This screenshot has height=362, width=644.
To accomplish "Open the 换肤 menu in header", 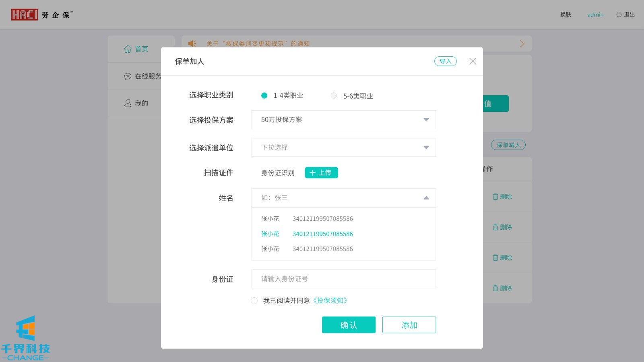I will pyautogui.click(x=566, y=14).
